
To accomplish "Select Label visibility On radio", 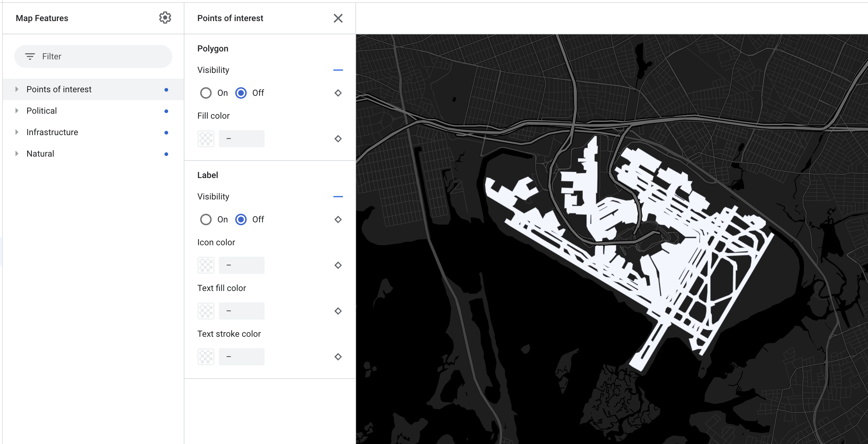I will pos(206,219).
